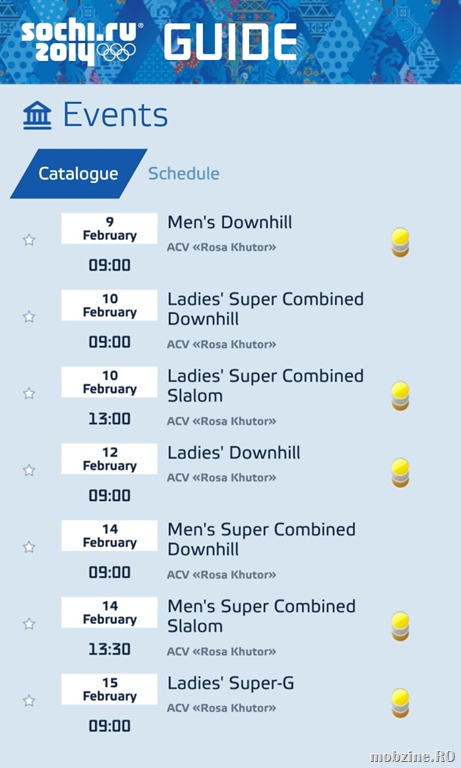Click the medal icon for Men's Downhill
461x768 pixels.
[x=400, y=242]
